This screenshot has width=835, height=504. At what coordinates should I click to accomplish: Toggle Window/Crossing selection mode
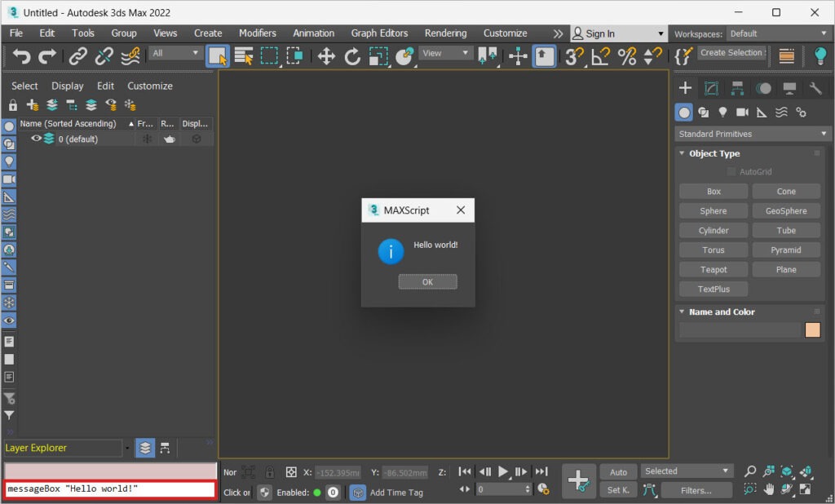[x=294, y=56]
